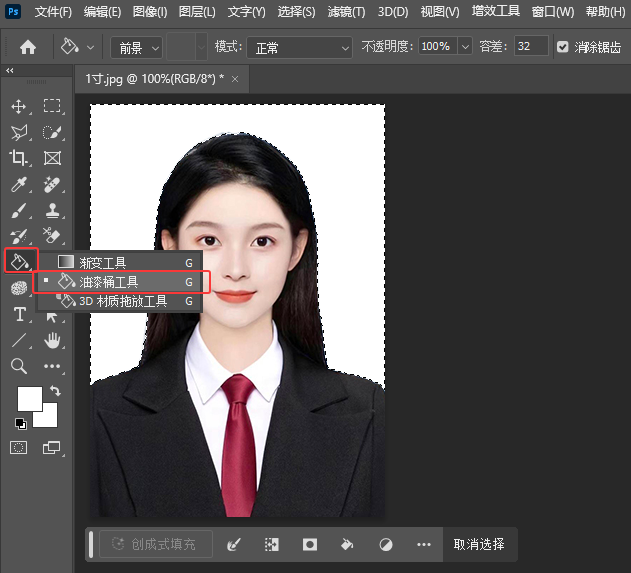Toggle the 消除锯齿 anti-alias checkbox
631x573 pixels.
coord(563,47)
